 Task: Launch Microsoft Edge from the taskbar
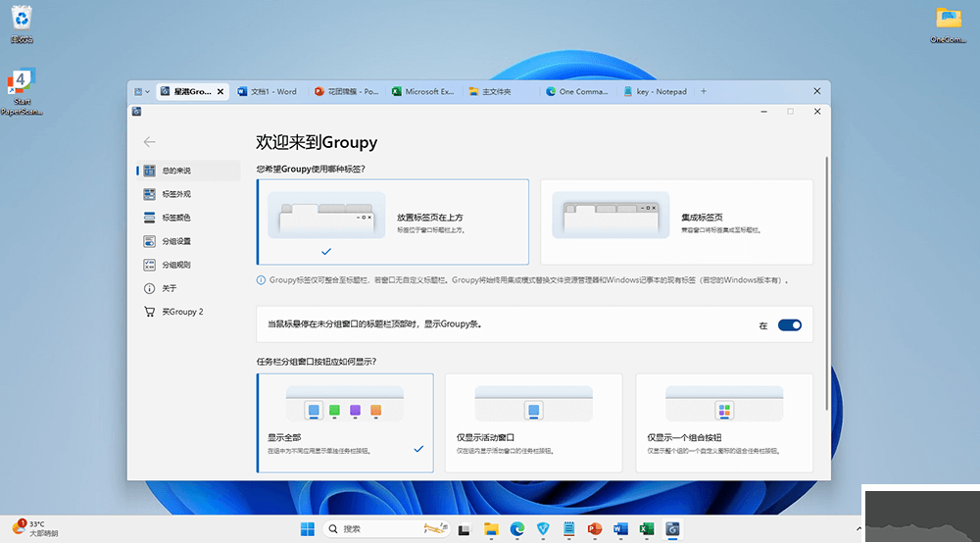(516, 530)
